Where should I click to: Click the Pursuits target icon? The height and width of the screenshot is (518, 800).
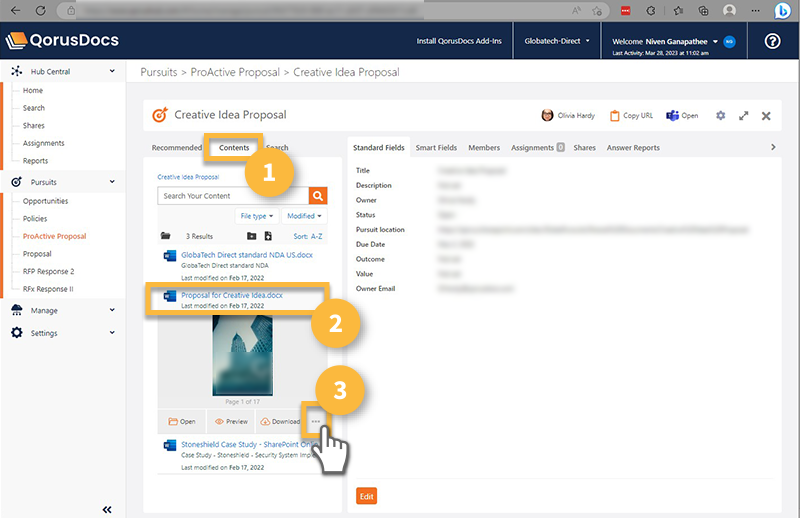coord(16,182)
